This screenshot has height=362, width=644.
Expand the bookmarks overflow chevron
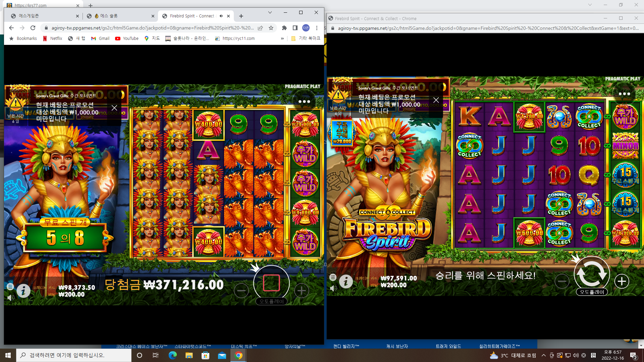(282, 39)
